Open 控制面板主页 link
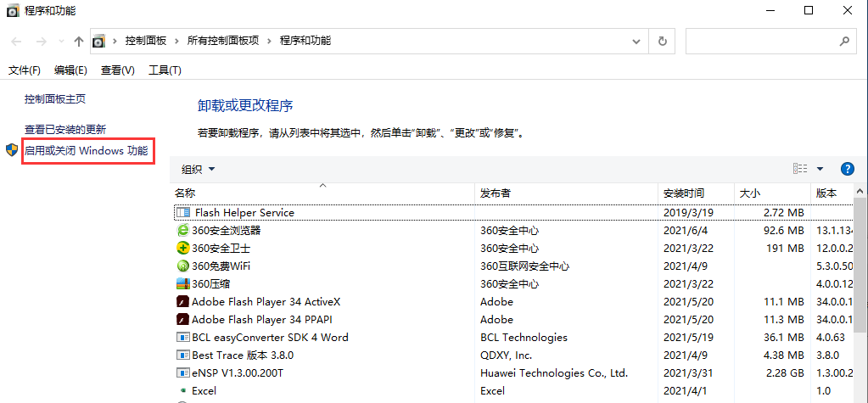This screenshot has height=403, width=868. [55, 99]
